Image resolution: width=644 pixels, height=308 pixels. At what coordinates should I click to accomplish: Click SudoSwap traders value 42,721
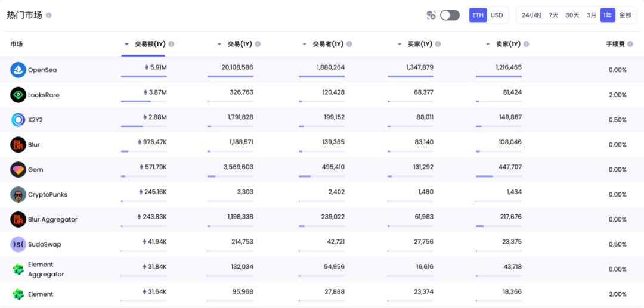[335, 242]
